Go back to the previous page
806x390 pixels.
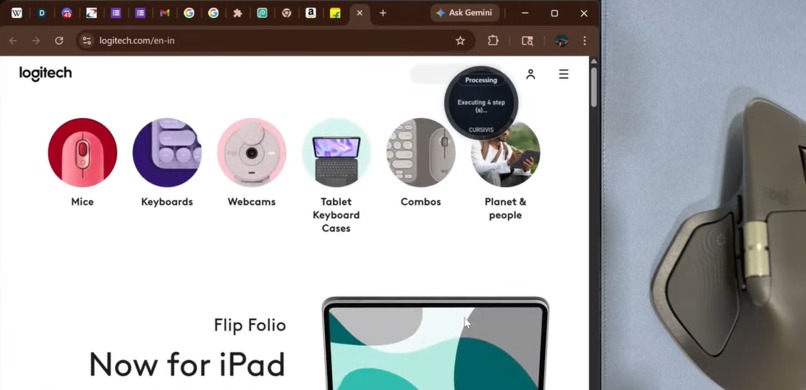(x=13, y=41)
